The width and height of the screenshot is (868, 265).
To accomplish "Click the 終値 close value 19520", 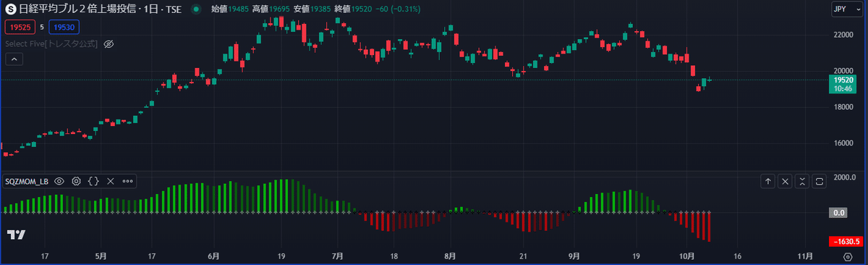I will tap(362, 9).
